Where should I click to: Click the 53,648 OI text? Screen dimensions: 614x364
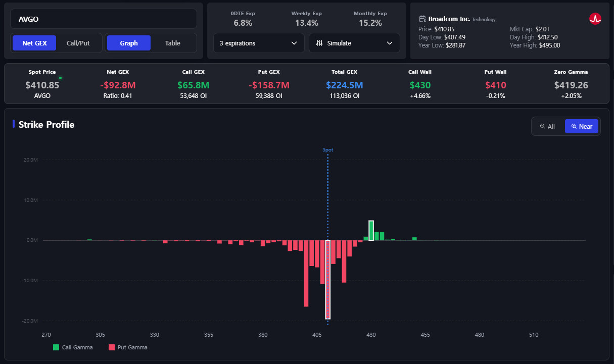(x=194, y=96)
